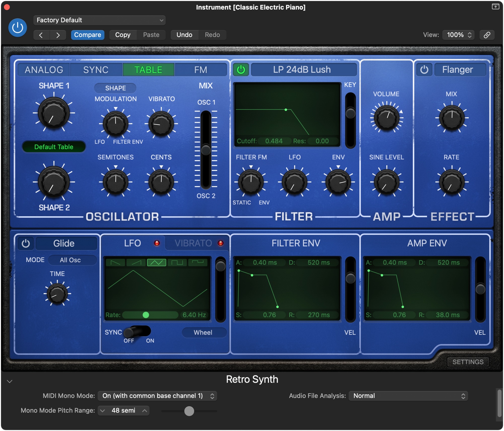Toggle the plug-in power bypass button

click(18, 28)
